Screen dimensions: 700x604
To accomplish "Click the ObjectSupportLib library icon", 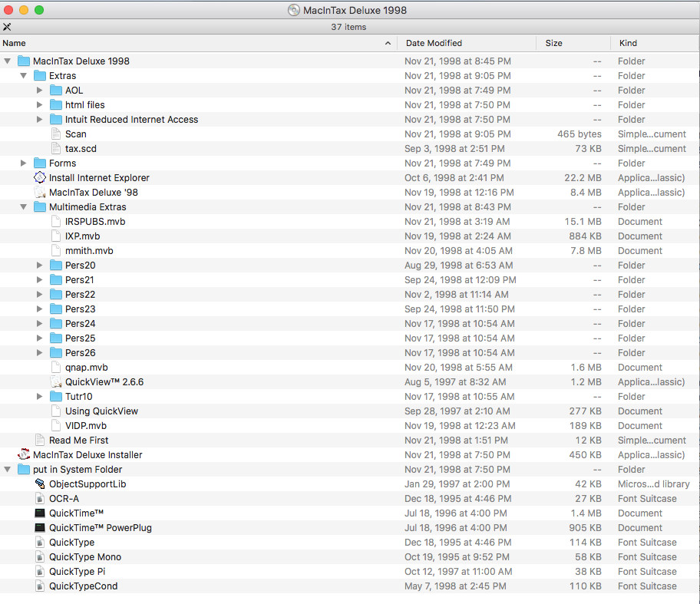I will [x=40, y=484].
